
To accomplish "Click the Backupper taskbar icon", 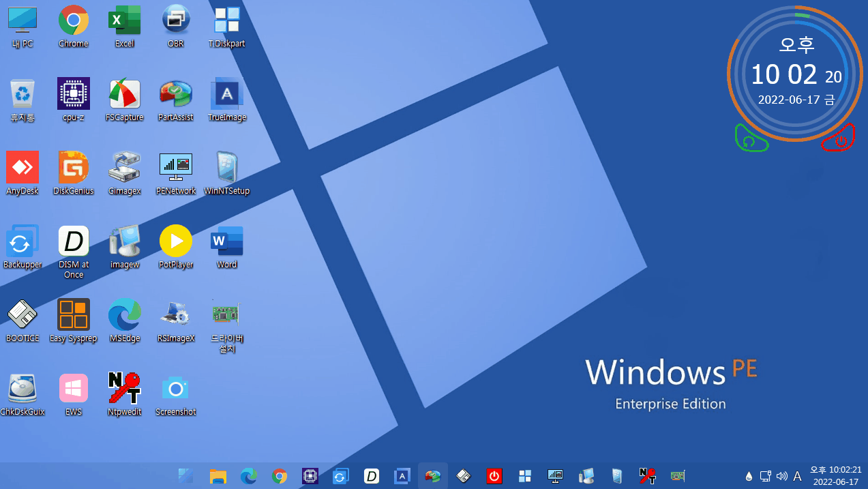I will (x=340, y=476).
